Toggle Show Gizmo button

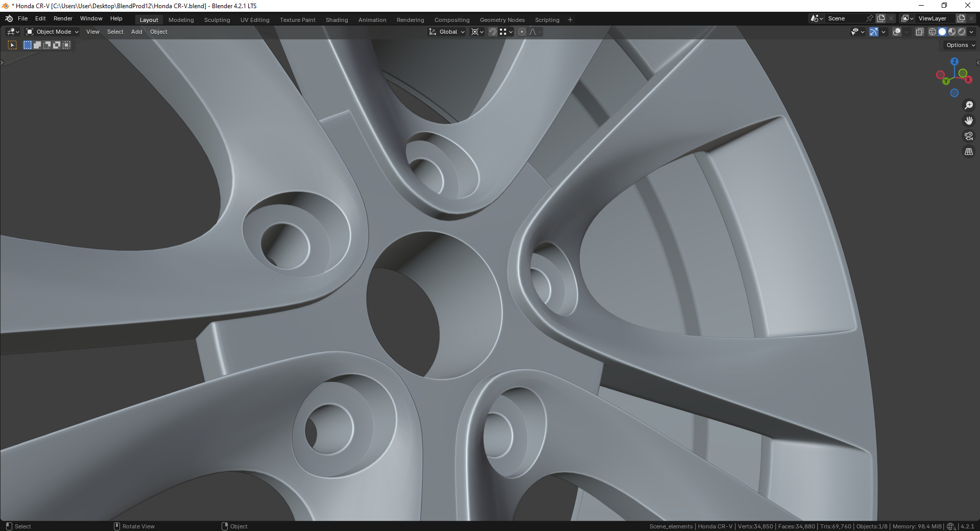click(874, 32)
